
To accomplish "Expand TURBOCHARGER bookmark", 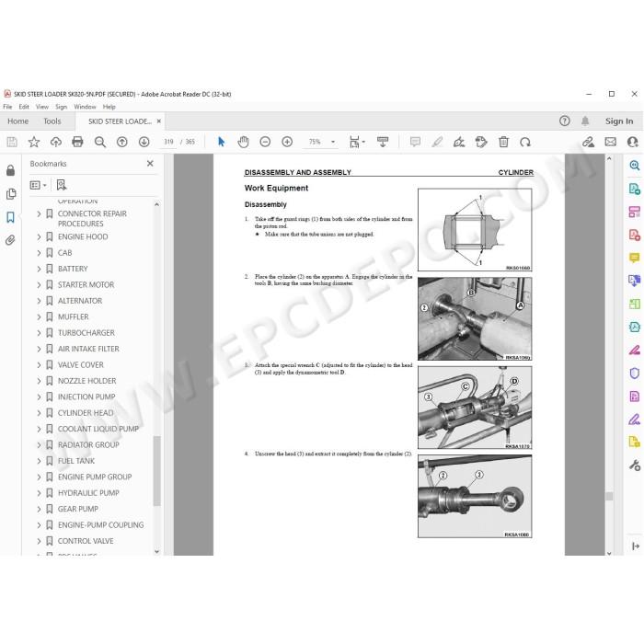I will coord(39,333).
